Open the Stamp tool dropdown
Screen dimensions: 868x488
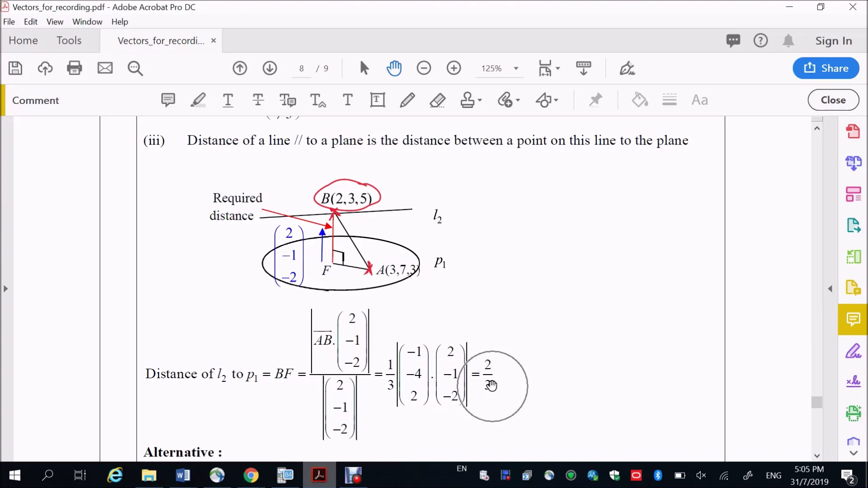(471, 100)
